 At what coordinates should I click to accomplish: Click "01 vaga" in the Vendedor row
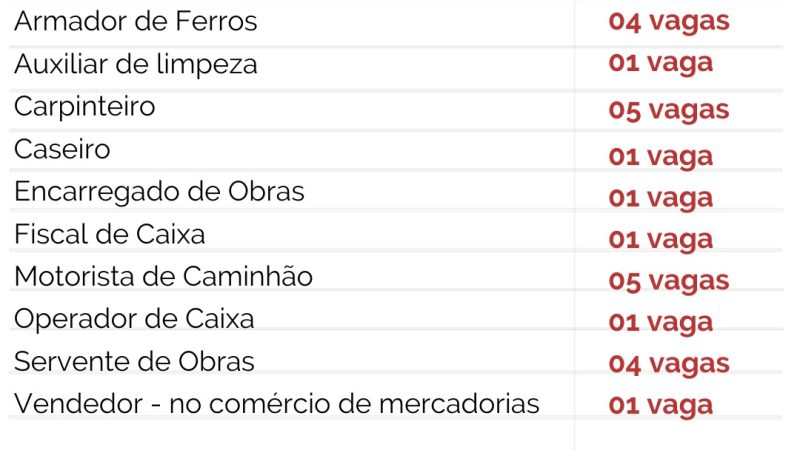[660, 405]
